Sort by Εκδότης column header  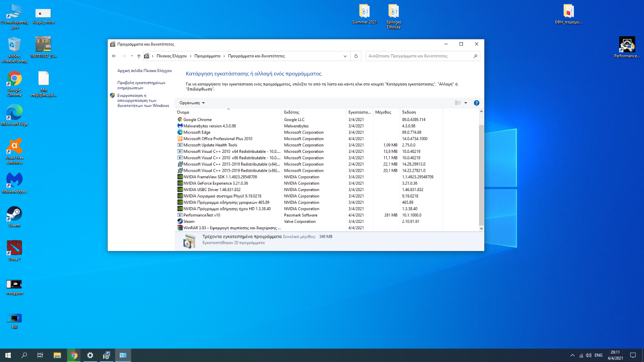[314, 112]
